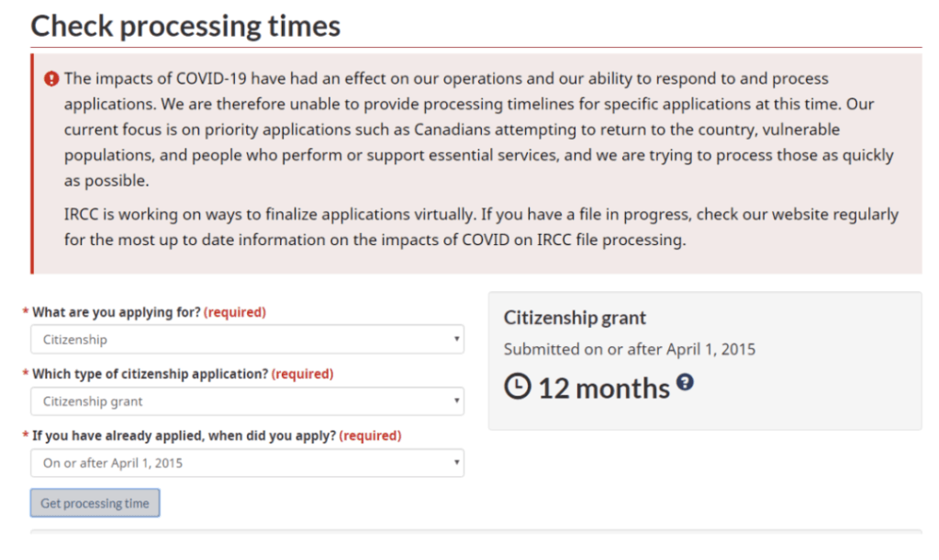Click 'Submitted on or after April 1, 2015' text

[x=630, y=349]
